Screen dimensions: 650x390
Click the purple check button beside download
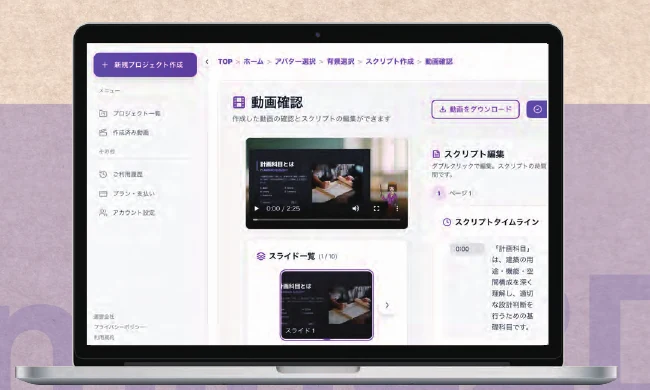click(x=537, y=109)
